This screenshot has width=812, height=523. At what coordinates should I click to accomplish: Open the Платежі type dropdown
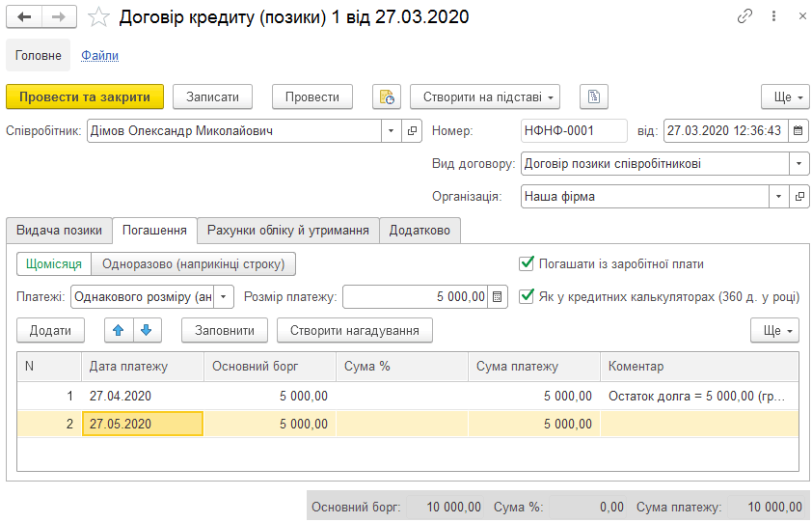tap(223, 297)
